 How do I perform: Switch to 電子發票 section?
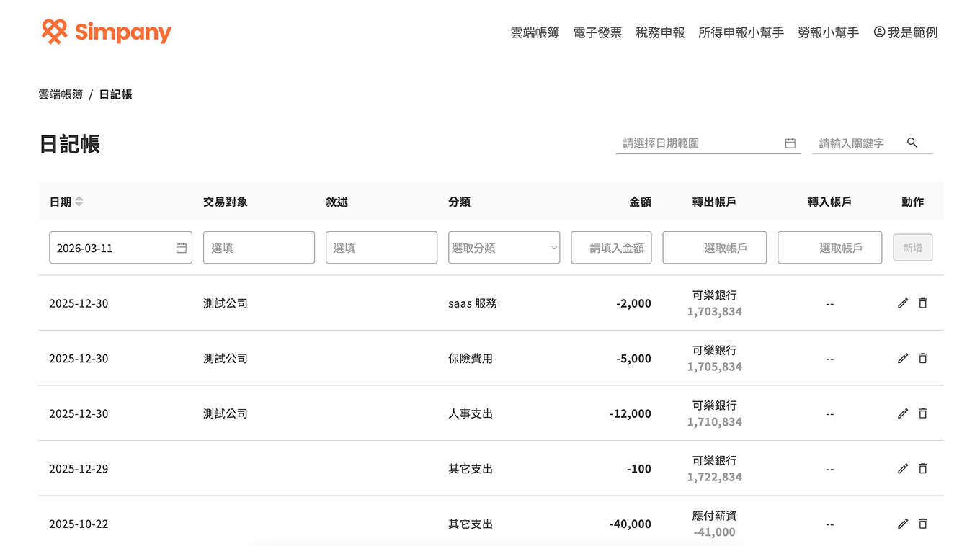[597, 32]
